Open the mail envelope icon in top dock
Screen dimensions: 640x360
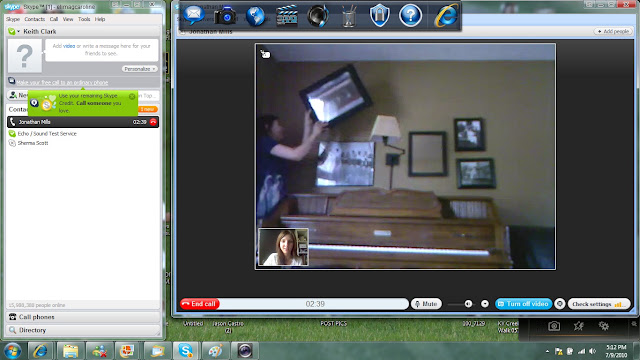(x=193, y=15)
